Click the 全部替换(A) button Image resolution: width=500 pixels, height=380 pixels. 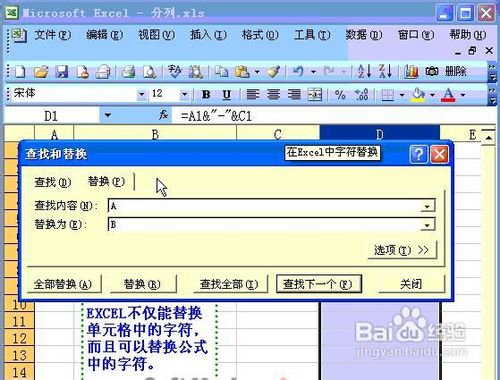click(63, 284)
